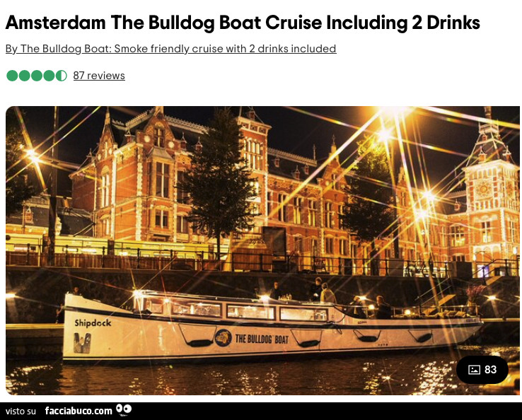This screenshot has width=522, height=420.
Task: Click the By The Bulldog Boat provider link
Action: click(x=170, y=49)
